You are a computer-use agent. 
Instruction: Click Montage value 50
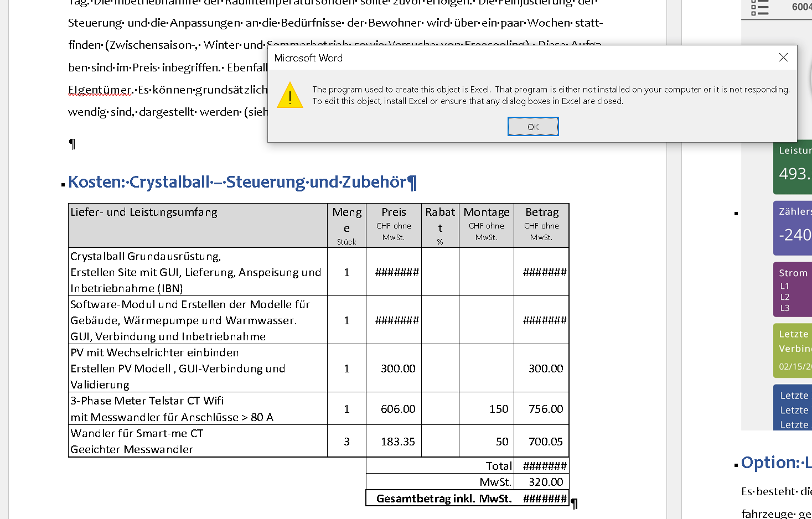[502, 442]
